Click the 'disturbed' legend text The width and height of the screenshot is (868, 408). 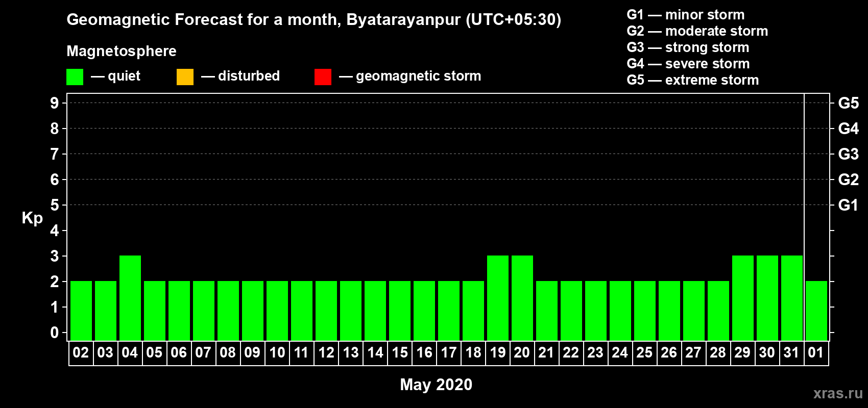click(249, 76)
